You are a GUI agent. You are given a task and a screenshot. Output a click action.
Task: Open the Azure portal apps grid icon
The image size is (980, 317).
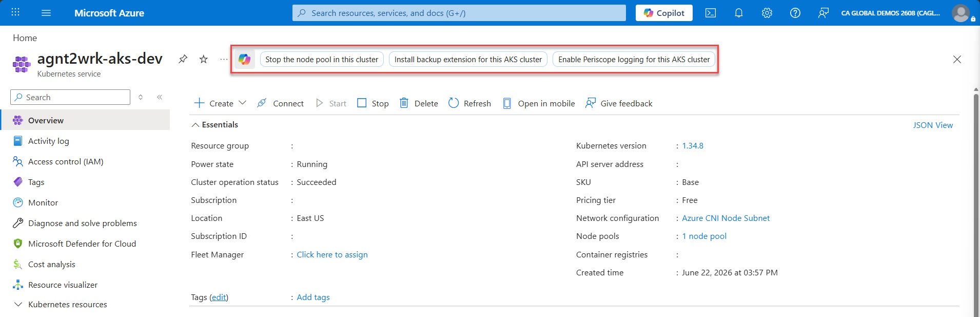15,12
